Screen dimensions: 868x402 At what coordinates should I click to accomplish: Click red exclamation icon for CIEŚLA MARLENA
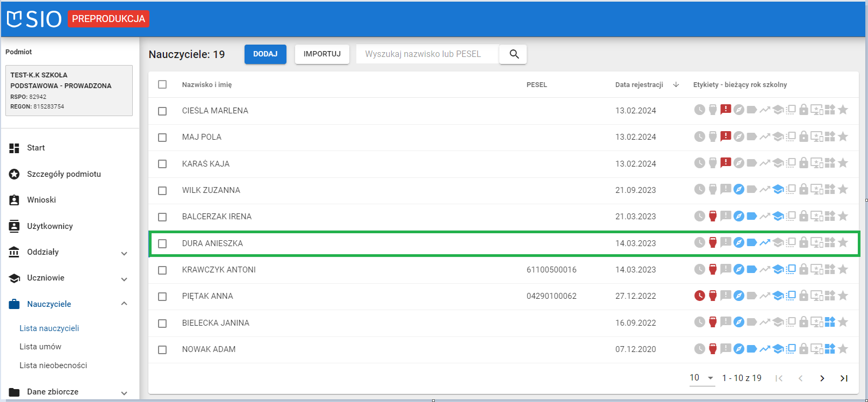726,110
